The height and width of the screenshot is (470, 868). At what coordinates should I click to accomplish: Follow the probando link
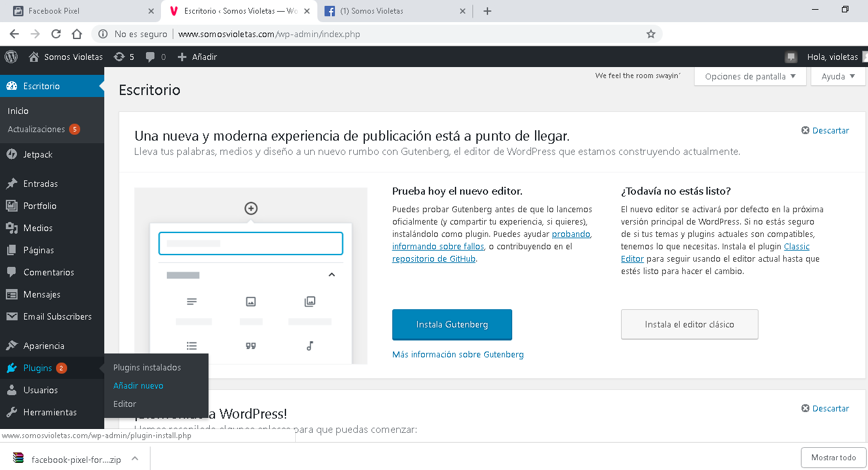pos(571,234)
